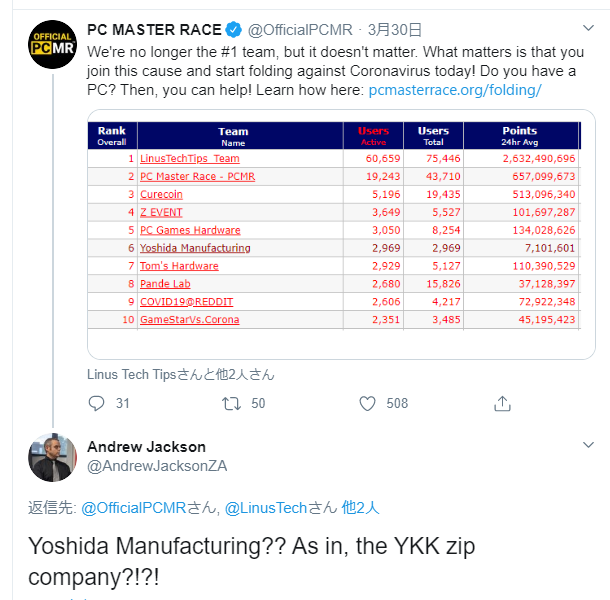Click the PC MASTER RACE display name
This screenshot has width=610, height=600.
(154, 30)
